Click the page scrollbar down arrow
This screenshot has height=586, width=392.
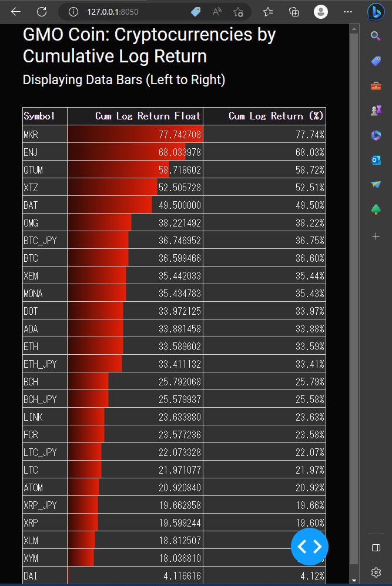pos(354,580)
